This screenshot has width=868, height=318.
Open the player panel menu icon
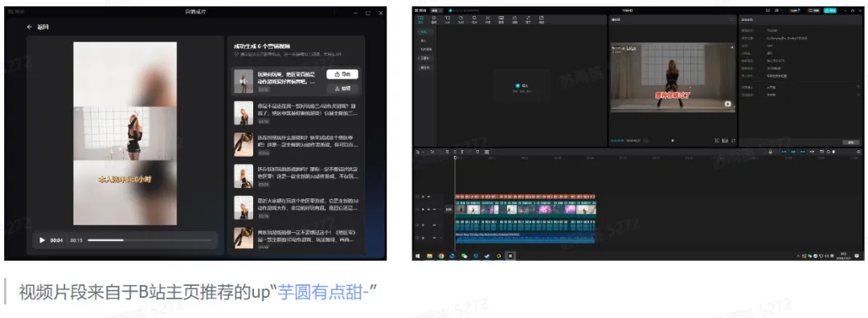click(x=731, y=19)
